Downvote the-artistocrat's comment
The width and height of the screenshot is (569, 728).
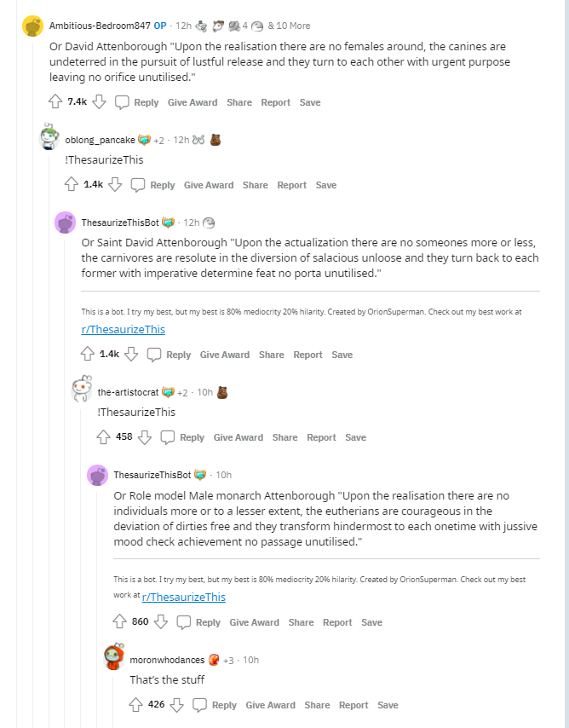click(144, 437)
